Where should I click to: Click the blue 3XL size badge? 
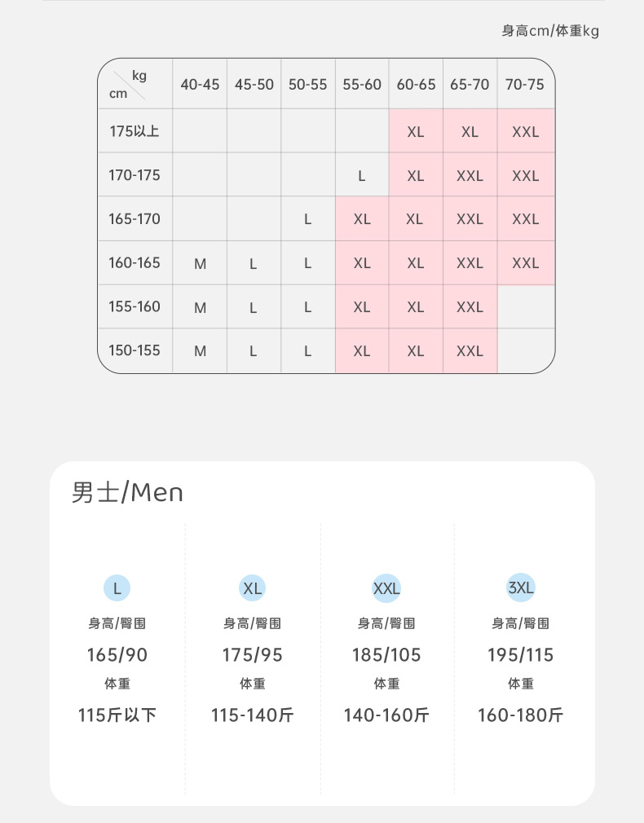pyautogui.click(x=521, y=588)
